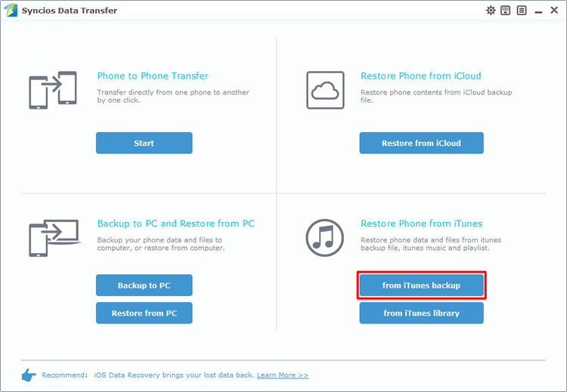This screenshot has width=567, height=392.
Task: Click the Syncios app logo in the title bar
Action: [11, 10]
